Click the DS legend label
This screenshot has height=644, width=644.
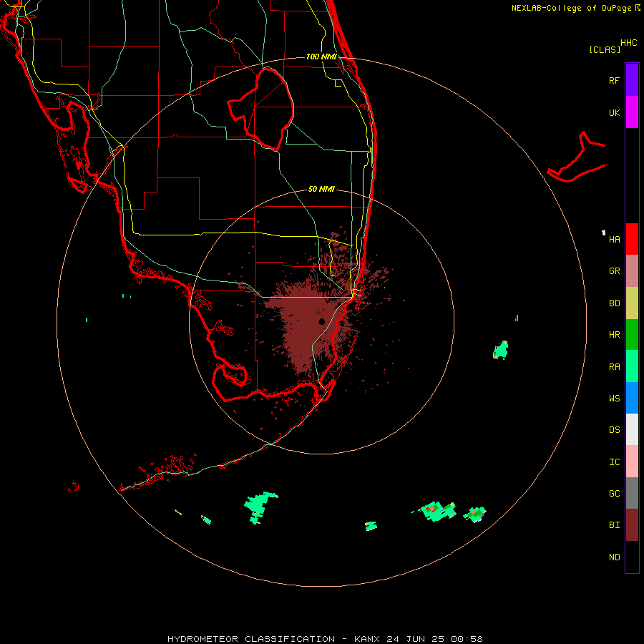pyautogui.click(x=614, y=430)
